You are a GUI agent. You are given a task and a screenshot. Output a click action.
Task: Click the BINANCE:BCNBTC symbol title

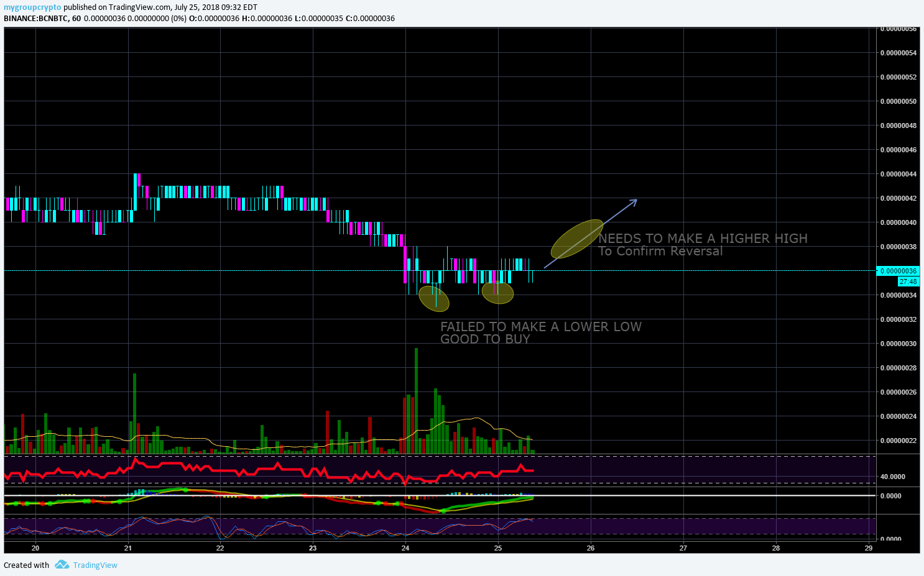(x=36, y=18)
